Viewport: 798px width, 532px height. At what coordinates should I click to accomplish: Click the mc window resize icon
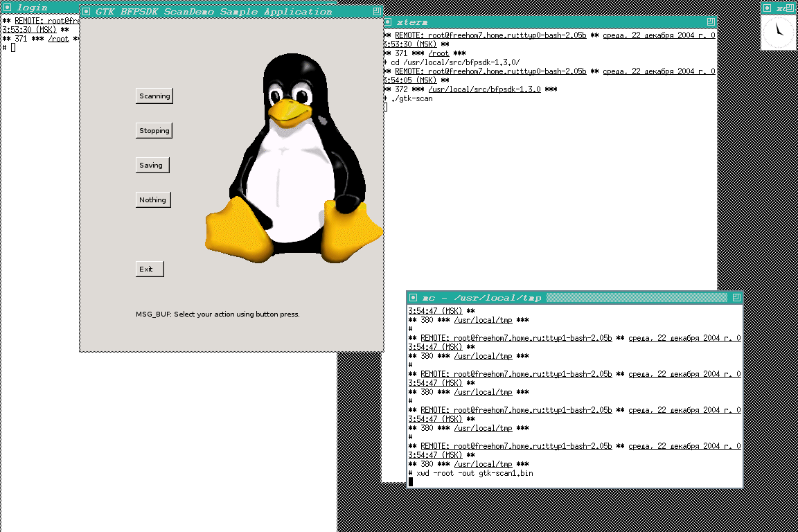pyautogui.click(x=736, y=298)
